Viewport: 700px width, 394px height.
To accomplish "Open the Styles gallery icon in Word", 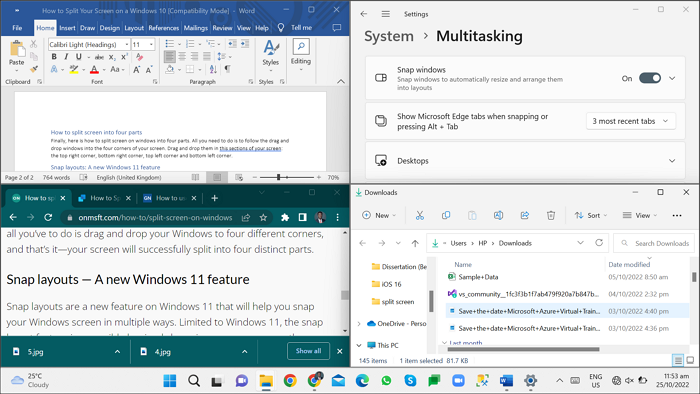I will [271, 48].
